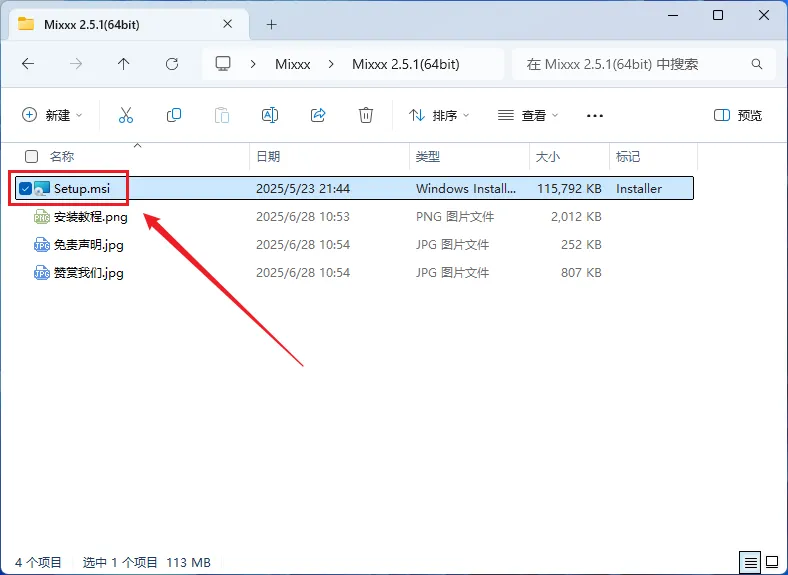Image resolution: width=788 pixels, height=575 pixels.
Task: Click the Windows Install... type cell
Action: coord(466,188)
